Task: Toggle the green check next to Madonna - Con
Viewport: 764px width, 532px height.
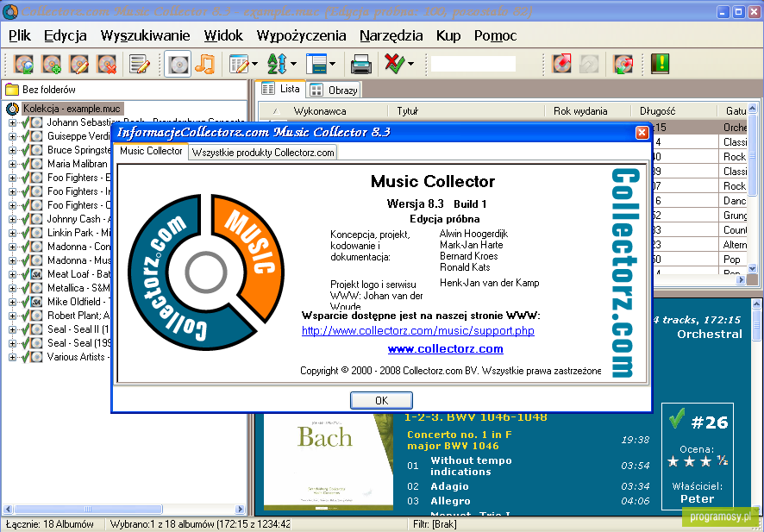Action: (x=25, y=247)
